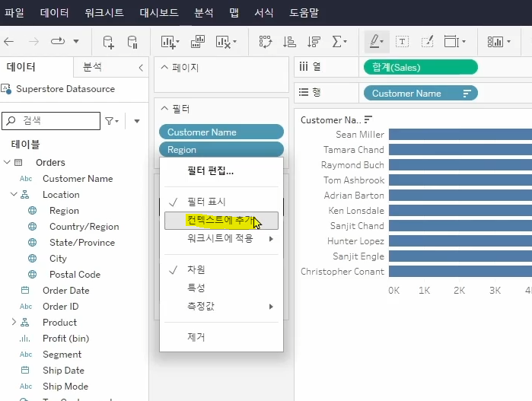Select the Region geographic field
The width and height of the screenshot is (532, 401).
64,210
